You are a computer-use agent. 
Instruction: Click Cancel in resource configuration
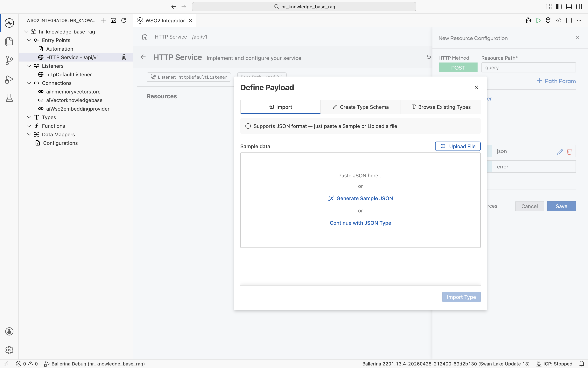point(529,206)
